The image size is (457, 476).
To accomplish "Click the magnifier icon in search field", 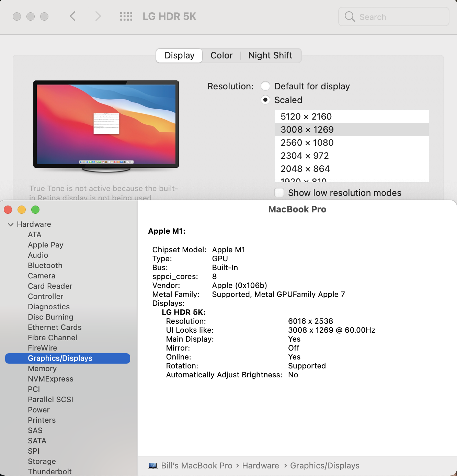I will (x=350, y=16).
